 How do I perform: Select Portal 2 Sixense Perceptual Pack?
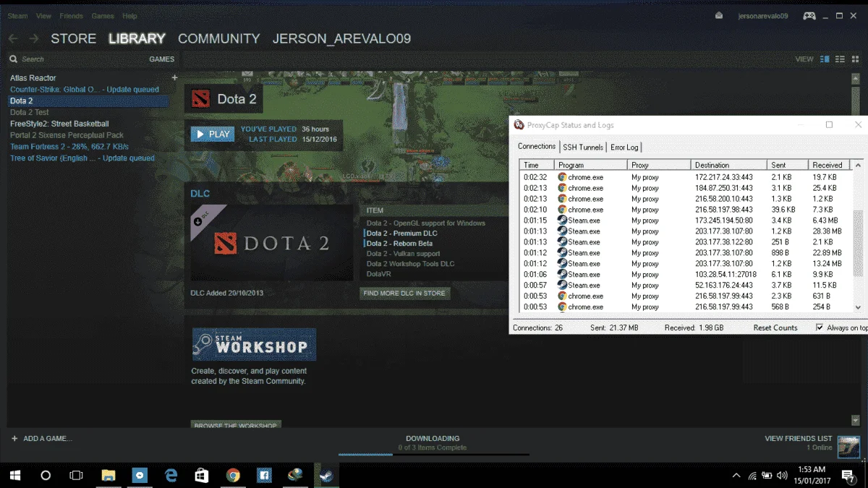67,135
